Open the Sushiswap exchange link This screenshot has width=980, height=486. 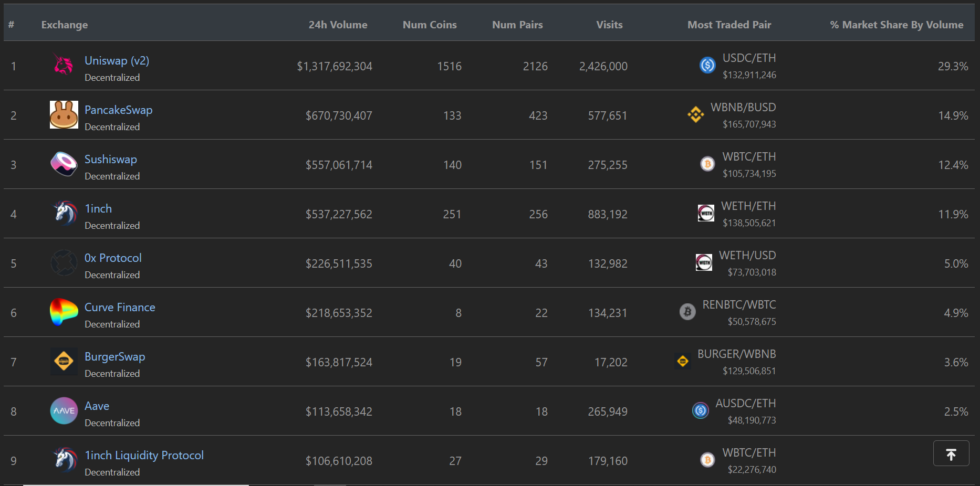click(110, 159)
